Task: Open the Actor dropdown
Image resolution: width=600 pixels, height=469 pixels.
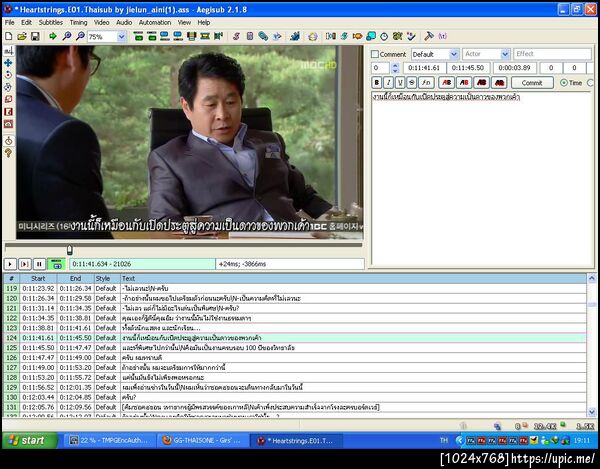Action: (505, 54)
